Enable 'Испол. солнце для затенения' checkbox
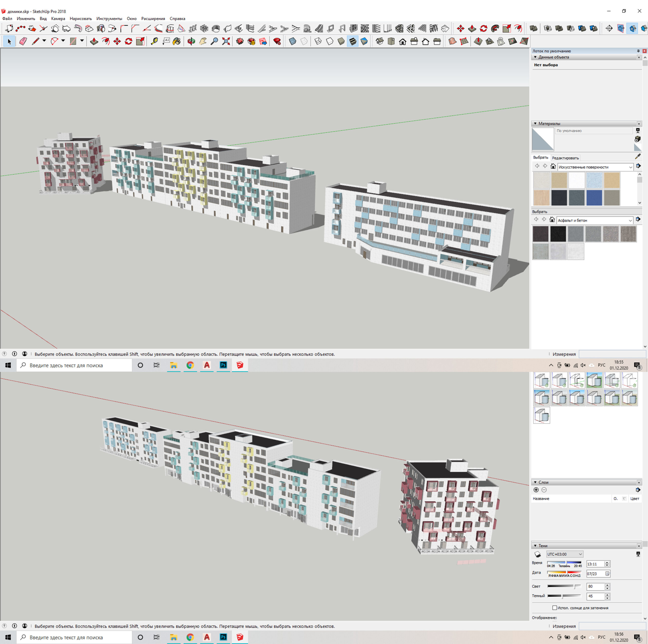The width and height of the screenshot is (648, 644). (x=554, y=608)
